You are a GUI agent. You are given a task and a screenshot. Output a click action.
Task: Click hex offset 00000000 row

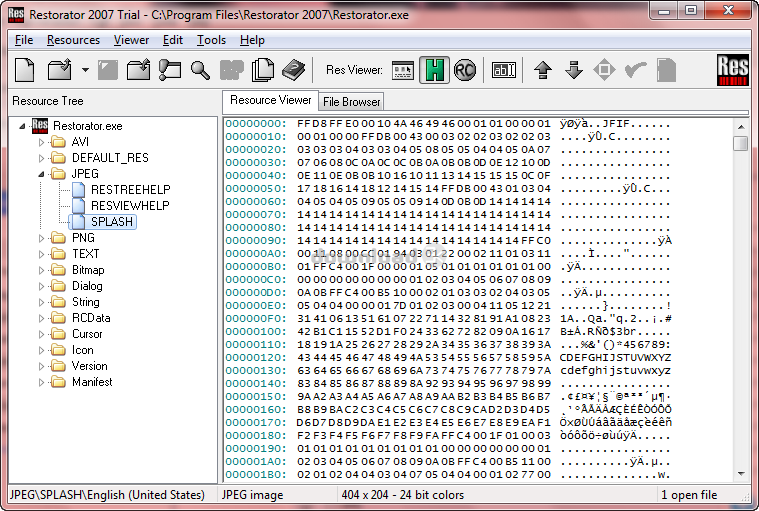click(448, 124)
